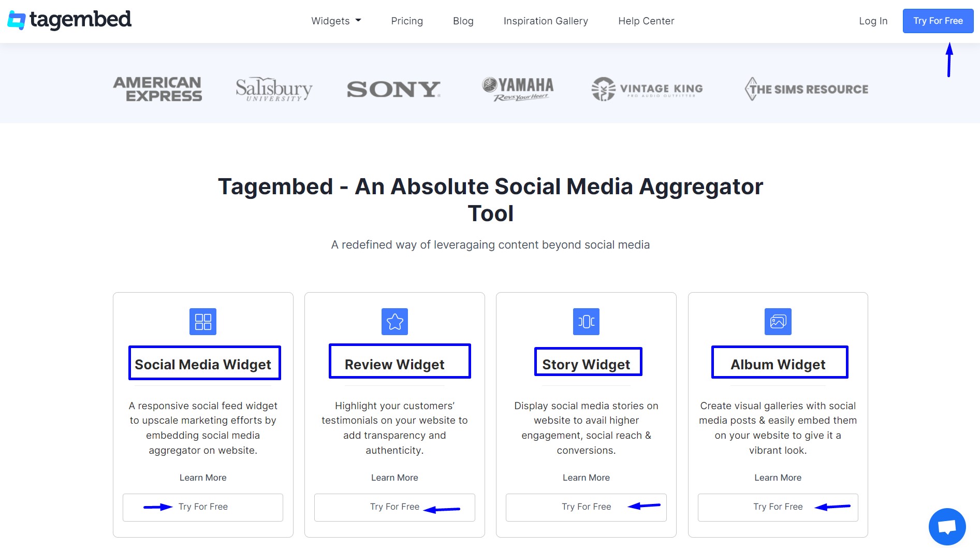Screen dimensions: 980x548
Task: Open the Help Center page
Action: [x=646, y=21]
